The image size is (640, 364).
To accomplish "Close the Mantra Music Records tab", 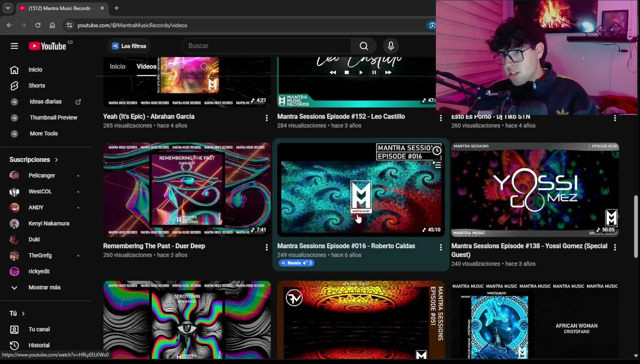I will 102,8.
